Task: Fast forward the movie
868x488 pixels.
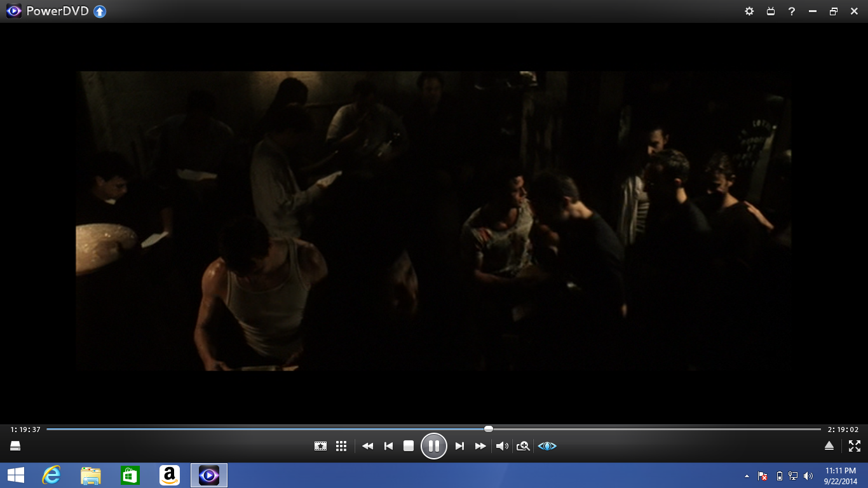Action: click(x=480, y=446)
